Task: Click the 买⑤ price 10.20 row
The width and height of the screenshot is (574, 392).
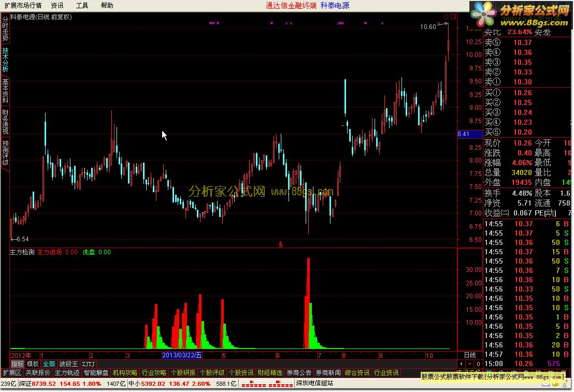Action: pos(527,132)
